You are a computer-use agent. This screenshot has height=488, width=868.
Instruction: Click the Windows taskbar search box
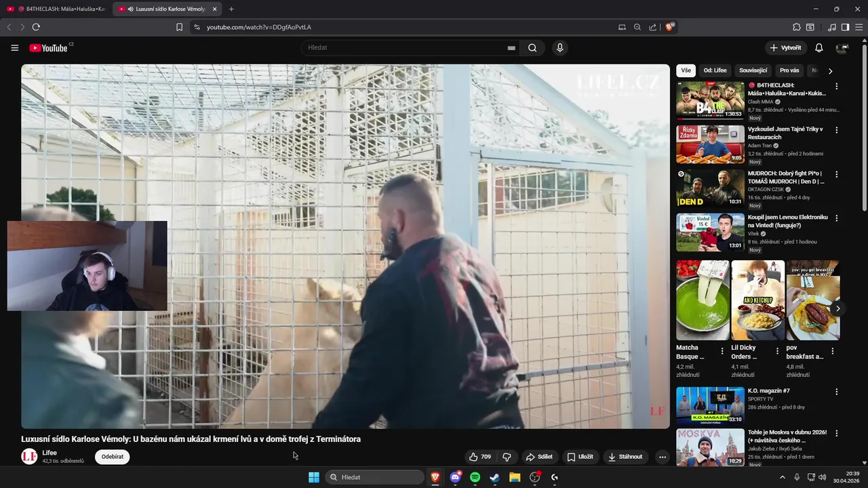coord(374,477)
